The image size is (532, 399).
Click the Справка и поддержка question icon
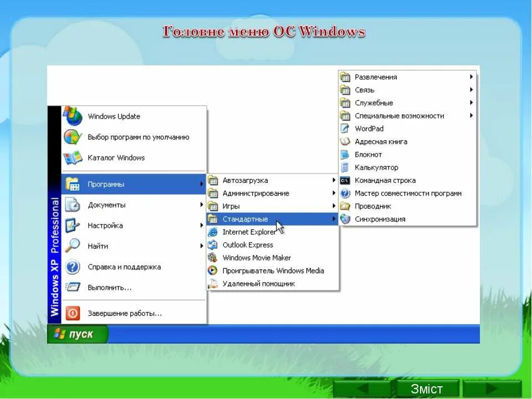73,267
